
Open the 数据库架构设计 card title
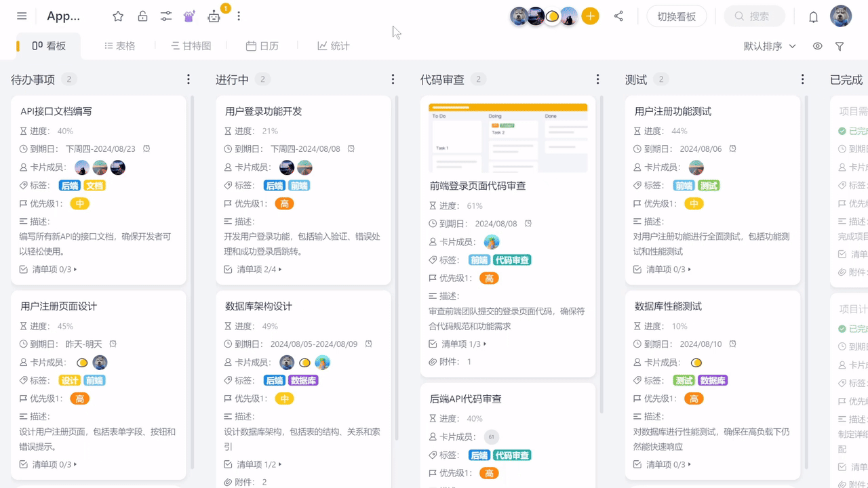(258, 306)
